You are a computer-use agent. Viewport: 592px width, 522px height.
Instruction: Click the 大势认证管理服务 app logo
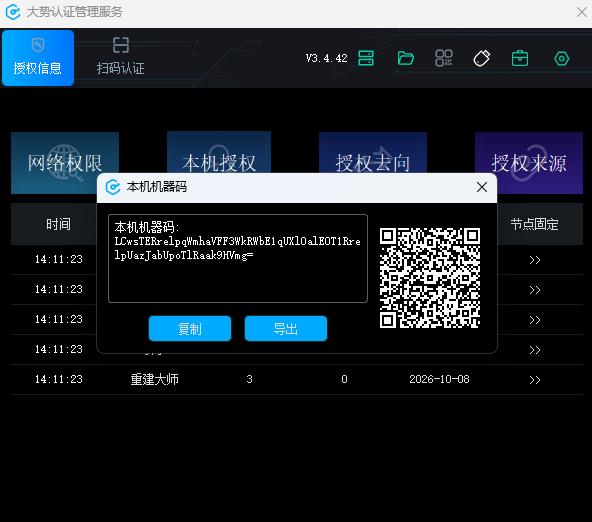[x=13, y=12]
